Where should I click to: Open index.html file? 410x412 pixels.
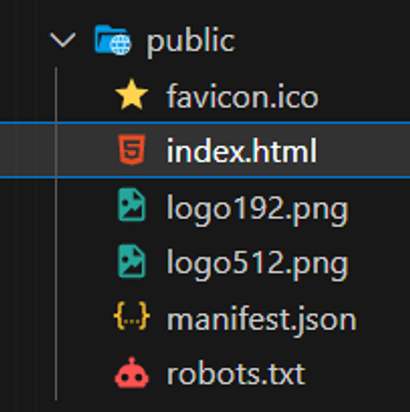[x=242, y=150]
